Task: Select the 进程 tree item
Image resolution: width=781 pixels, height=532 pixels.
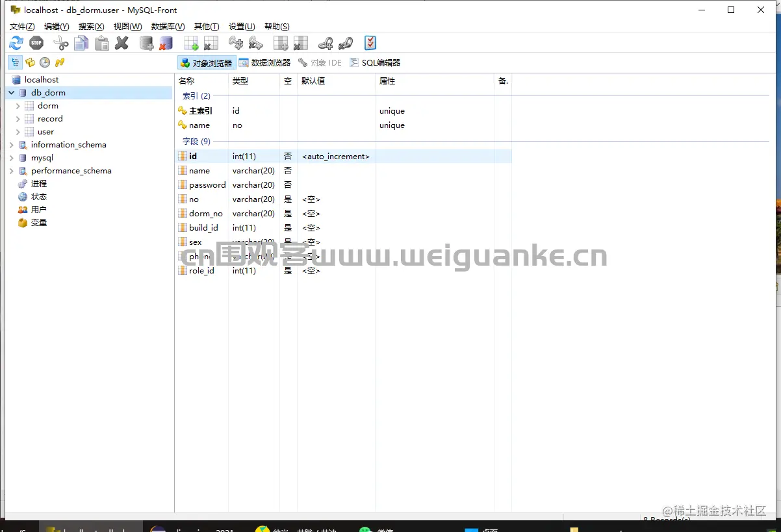Action: pyautogui.click(x=39, y=184)
